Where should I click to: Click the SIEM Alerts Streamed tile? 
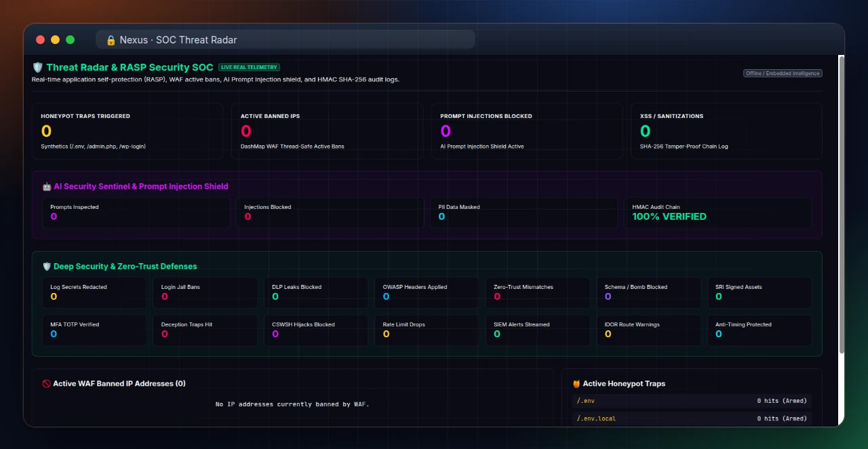coord(538,330)
